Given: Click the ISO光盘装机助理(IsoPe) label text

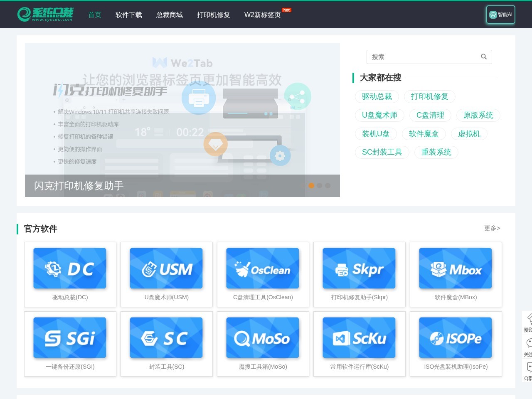Looking at the screenshot, I should (x=456, y=367).
